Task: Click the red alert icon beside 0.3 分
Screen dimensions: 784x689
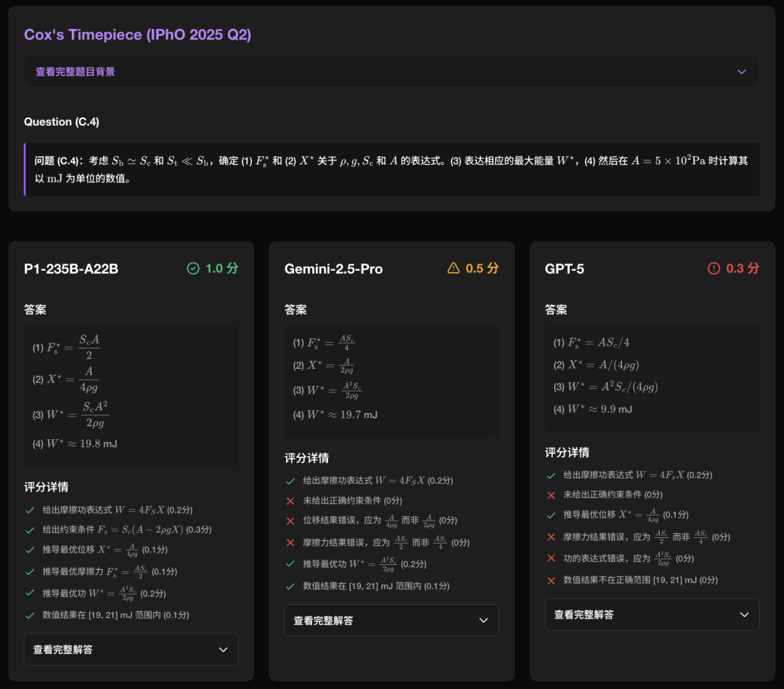Action: [714, 269]
